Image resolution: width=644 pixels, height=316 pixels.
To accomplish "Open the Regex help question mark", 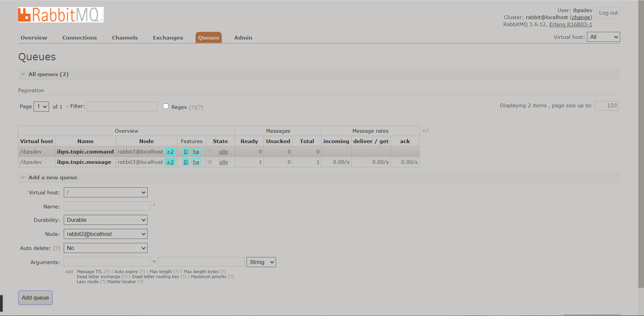I will tap(192, 107).
